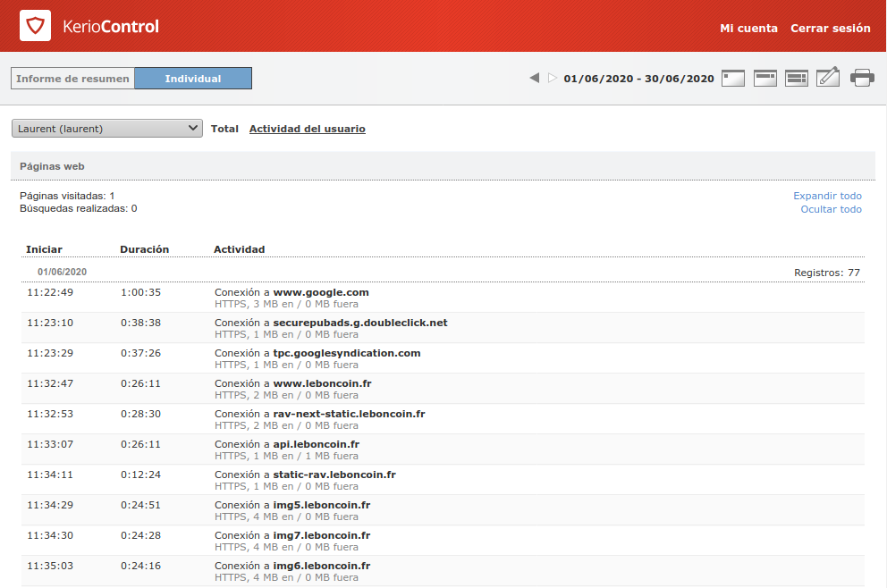Click Páginas visitadas: 1 text

[x=67, y=196]
